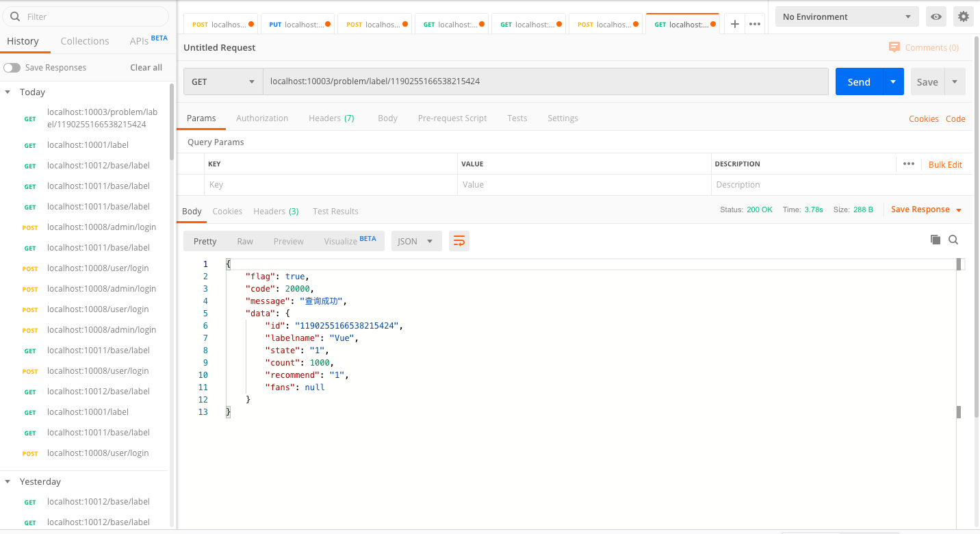The image size is (980, 534).
Task: Open environment quick look eye icon
Action: tap(936, 16)
